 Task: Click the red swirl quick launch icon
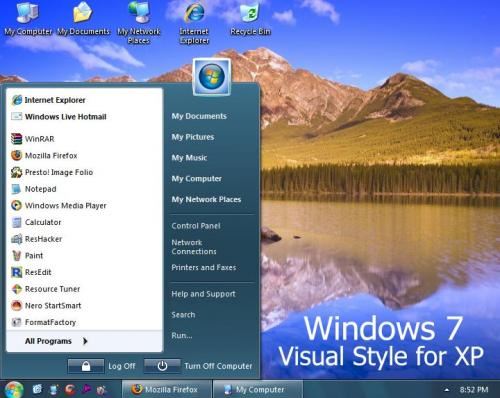(70, 389)
